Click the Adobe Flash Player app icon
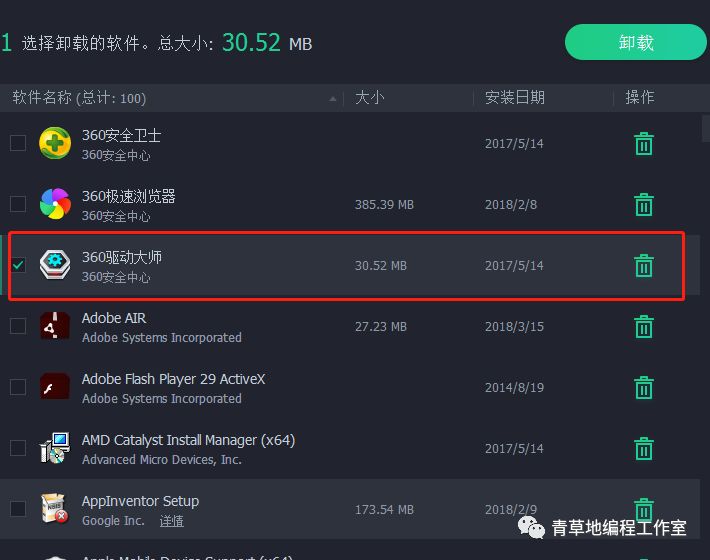Screen dimensions: 710x560 click(55, 387)
